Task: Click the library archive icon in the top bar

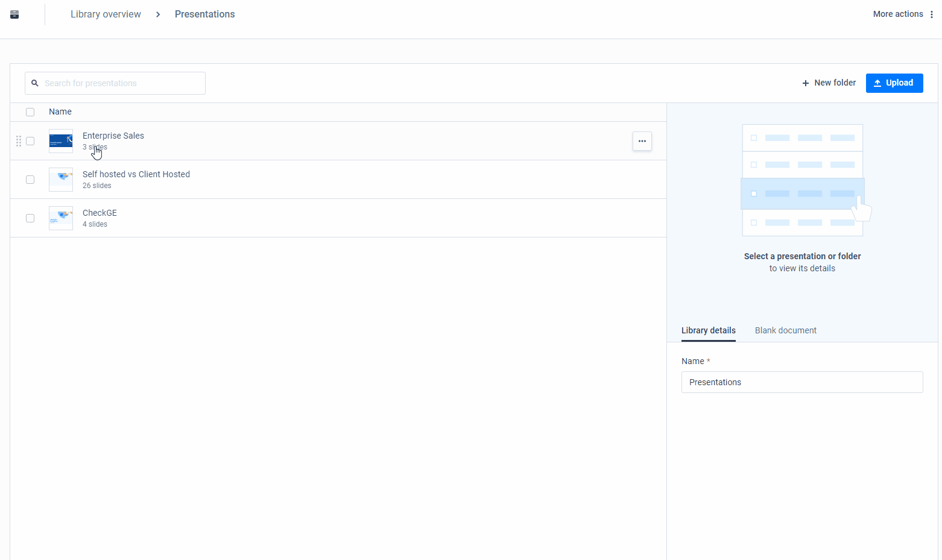Action: click(13, 13)
